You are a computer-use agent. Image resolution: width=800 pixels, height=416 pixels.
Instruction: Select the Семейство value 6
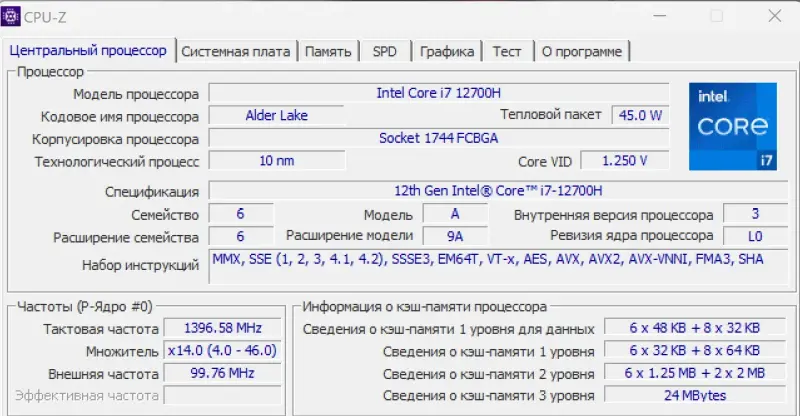240,214
